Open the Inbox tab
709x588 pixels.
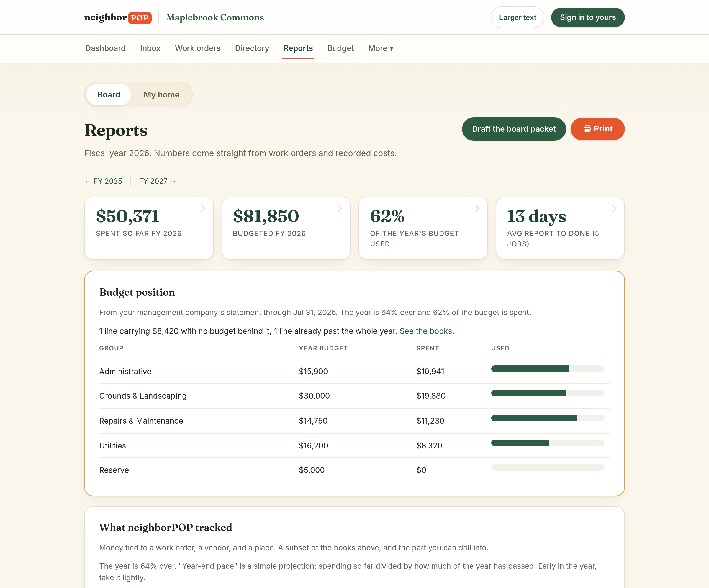150,48
